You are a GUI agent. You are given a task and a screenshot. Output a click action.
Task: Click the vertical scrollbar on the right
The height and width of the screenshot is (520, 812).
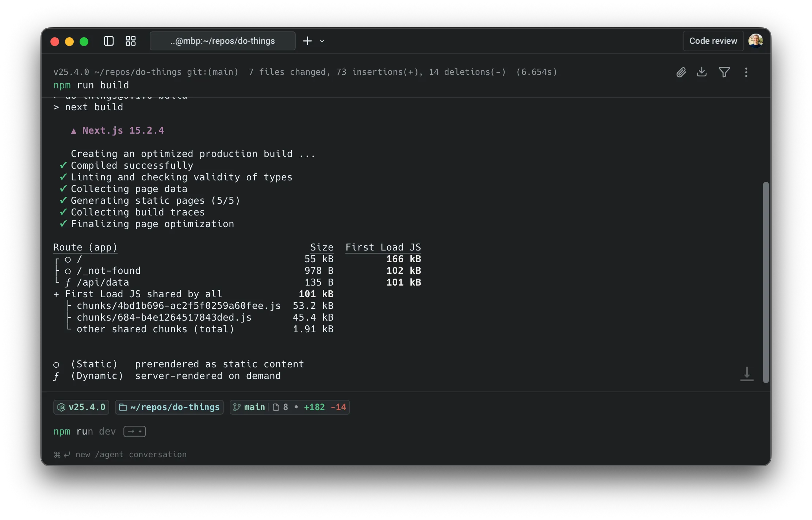tap(766, 281)
